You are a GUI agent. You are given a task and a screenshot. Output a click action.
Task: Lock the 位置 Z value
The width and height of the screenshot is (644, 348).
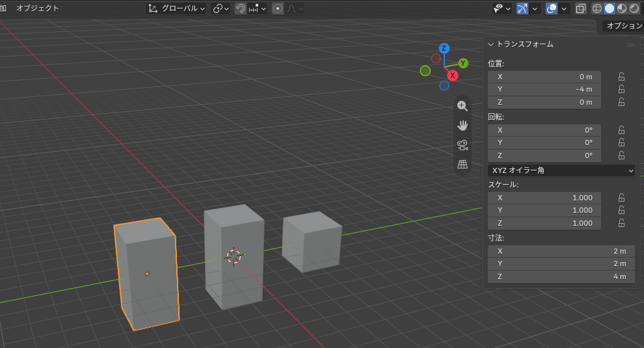[x=621, y=102]
